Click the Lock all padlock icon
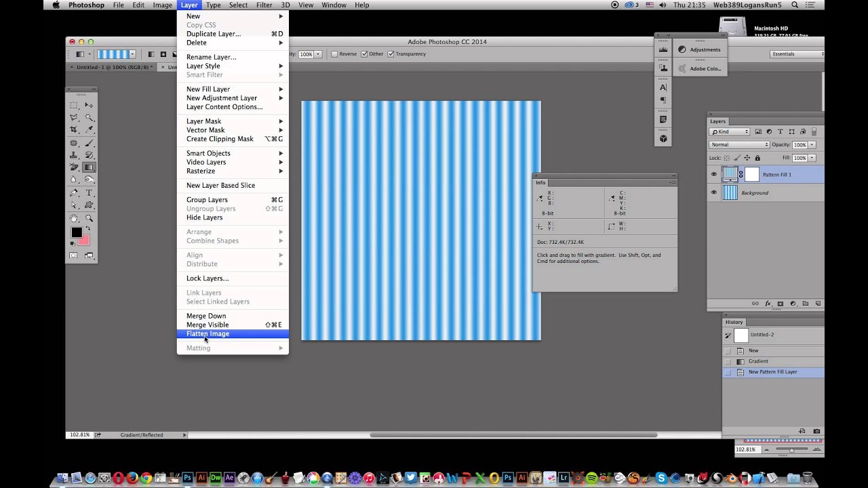 coord(757,158)
